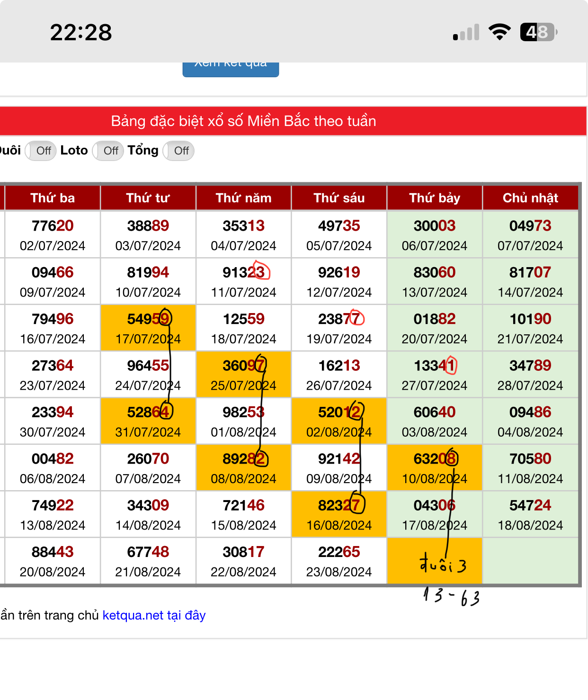Viewport: 588px width, 700px height.
Task: Select the highlighted cell 54959 dated 17/07/2024
Action: 148,328
